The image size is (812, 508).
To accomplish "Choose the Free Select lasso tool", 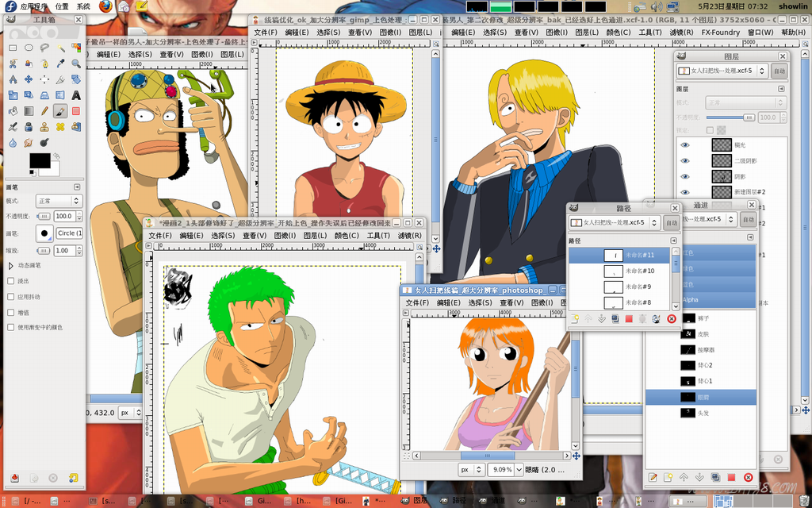I will point(44,48).
